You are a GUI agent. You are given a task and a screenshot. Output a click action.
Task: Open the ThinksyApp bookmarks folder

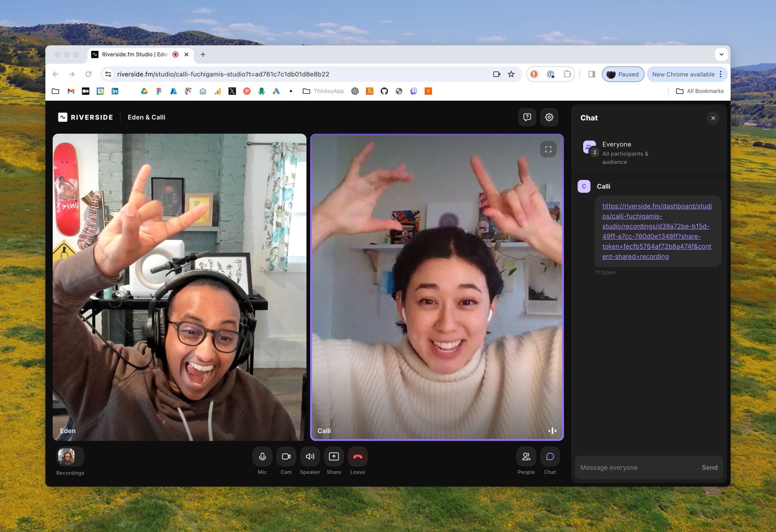[x=323, y=91]
